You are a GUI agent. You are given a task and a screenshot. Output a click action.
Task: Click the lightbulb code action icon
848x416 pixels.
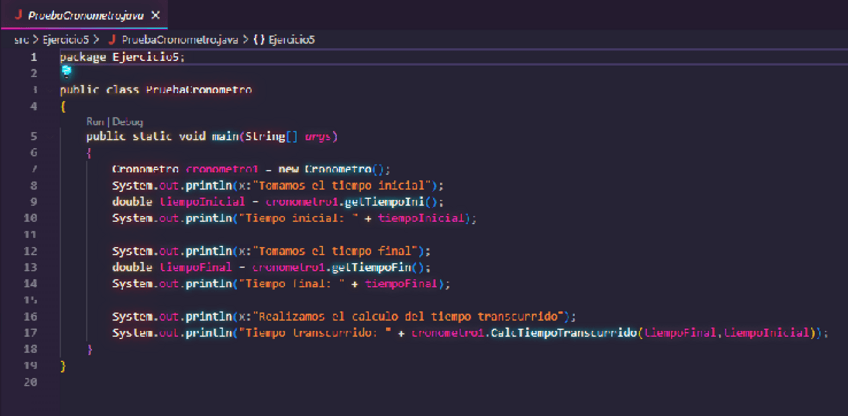click(x=66, y=72)
